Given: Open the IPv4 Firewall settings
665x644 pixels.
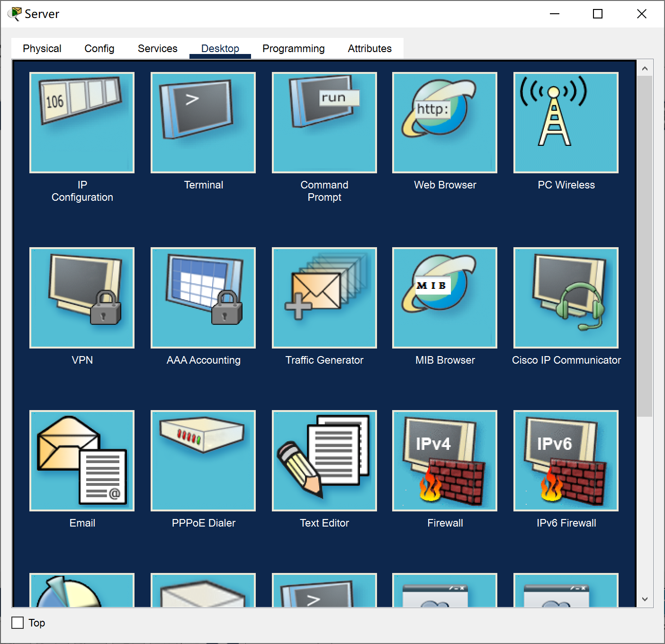Looking at the screenshot, I should pos(445,461).
